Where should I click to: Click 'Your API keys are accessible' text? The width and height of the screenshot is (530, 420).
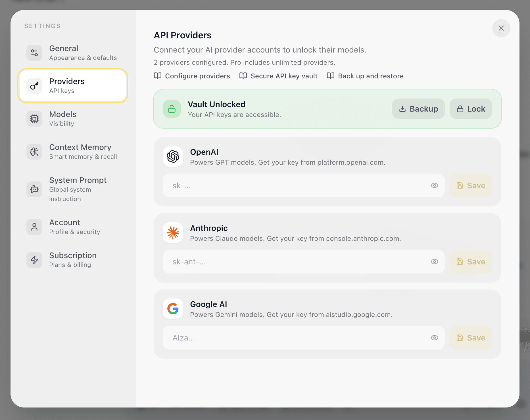234,115
